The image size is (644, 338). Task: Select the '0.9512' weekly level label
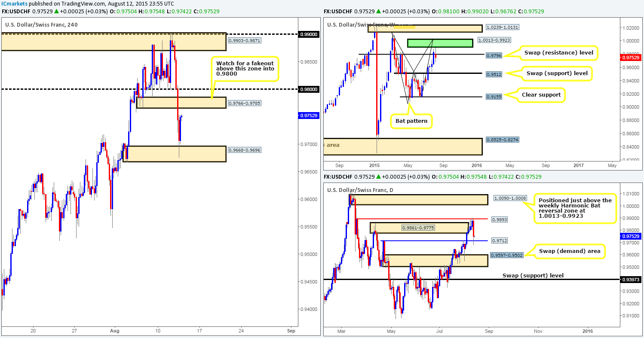pyautogui.click(x=493, y=73)
